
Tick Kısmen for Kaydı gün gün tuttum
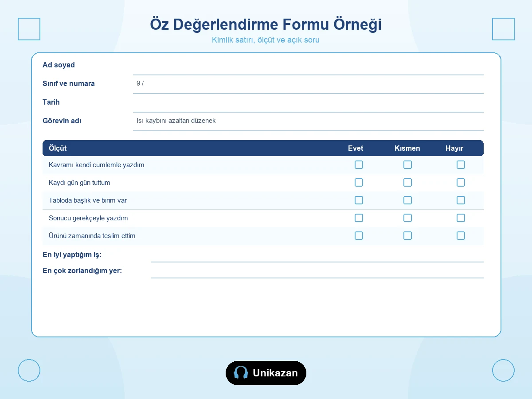coord(407,183)
